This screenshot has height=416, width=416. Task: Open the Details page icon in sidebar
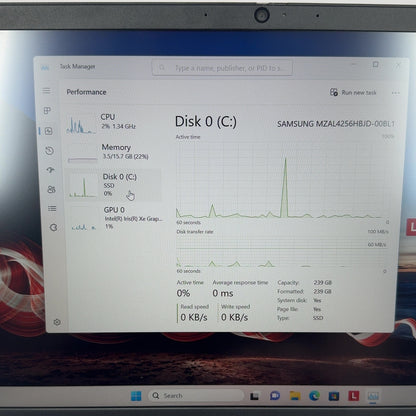point(52,208)
